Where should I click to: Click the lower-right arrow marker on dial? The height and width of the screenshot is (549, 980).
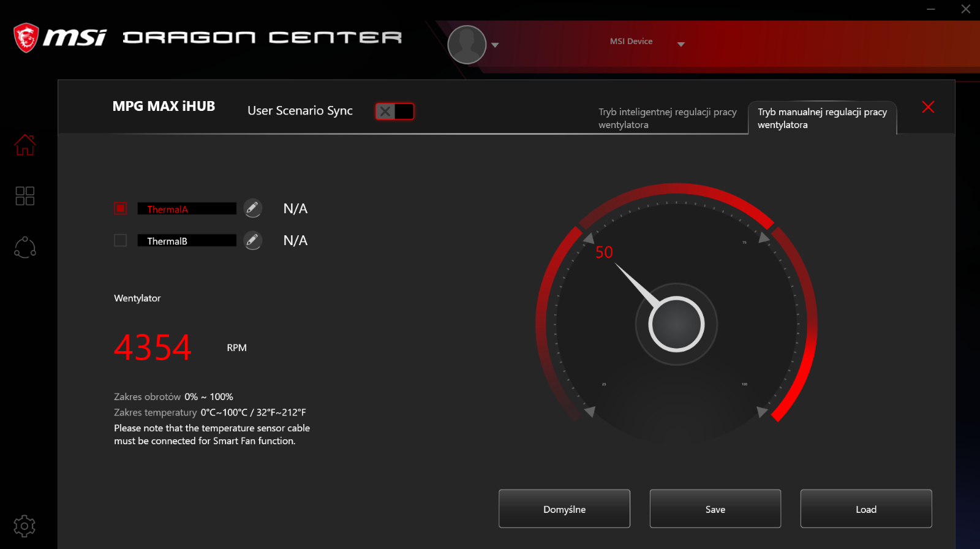pos(762,412)
